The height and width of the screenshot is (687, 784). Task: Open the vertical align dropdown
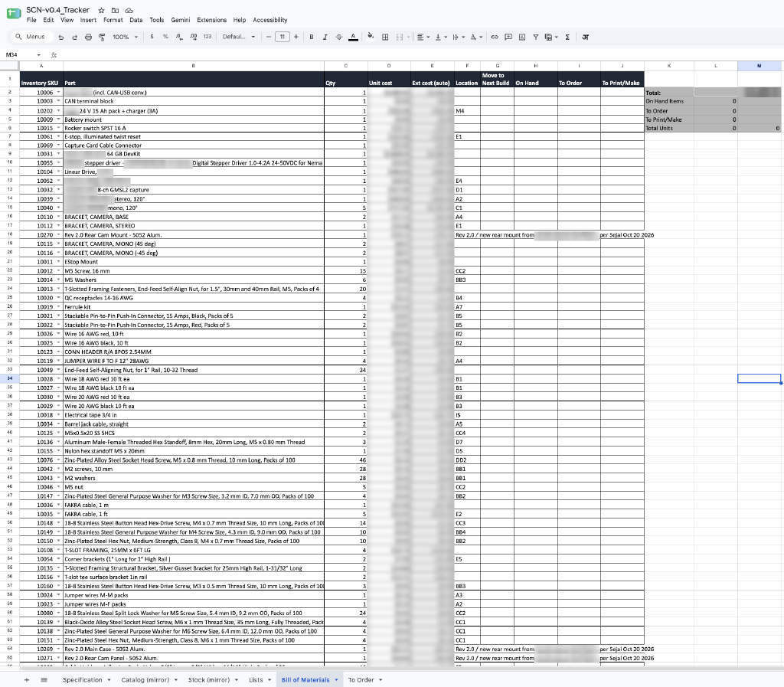(x=441, y=37)
